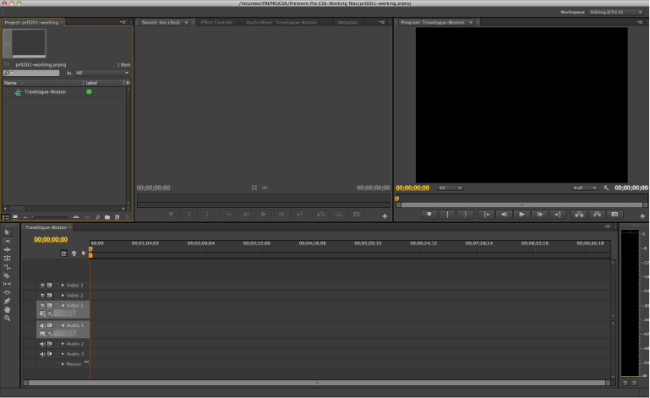Click the project search input field
The height and width of the screenshot is (398, 650).
pyautogui.click(x=32, y=73)
